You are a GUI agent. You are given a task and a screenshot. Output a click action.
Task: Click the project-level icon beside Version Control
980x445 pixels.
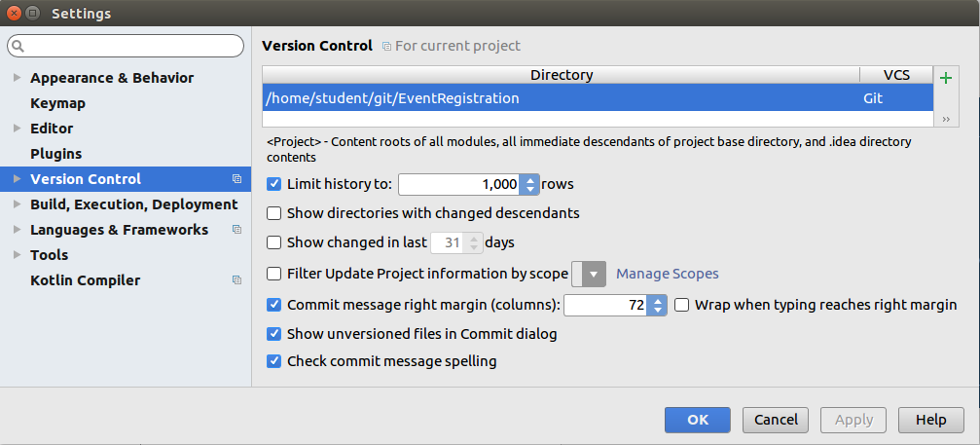click(236, 179)
